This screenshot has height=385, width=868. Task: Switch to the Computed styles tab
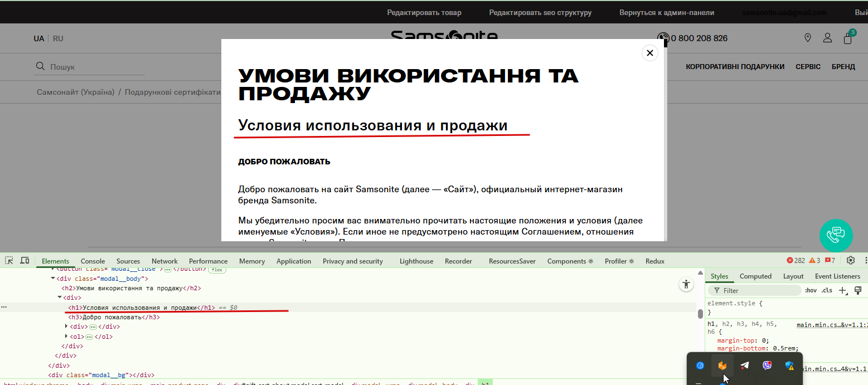coord(755,276)
